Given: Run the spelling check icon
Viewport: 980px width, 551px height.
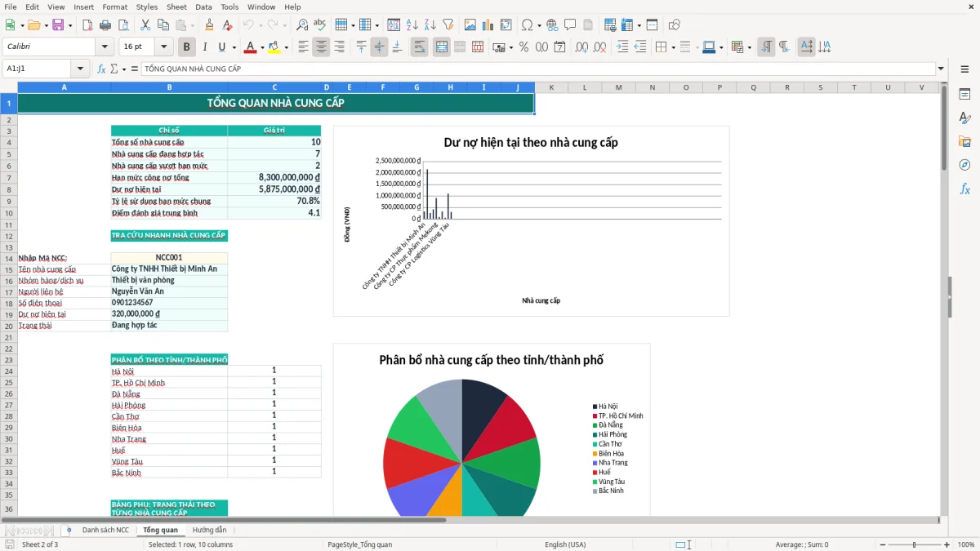Looking at the screenshot, I should 320,25.
